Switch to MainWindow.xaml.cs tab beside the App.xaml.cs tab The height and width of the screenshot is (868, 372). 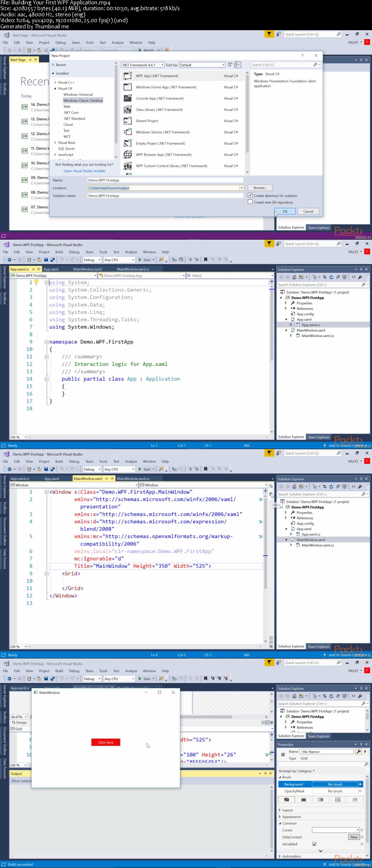(133, 269)
